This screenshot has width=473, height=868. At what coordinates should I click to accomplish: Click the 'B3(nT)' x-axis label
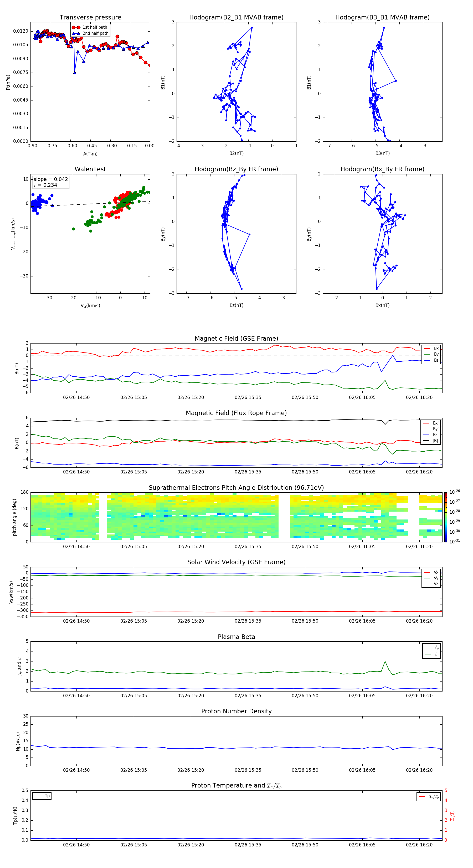(382, 153)
